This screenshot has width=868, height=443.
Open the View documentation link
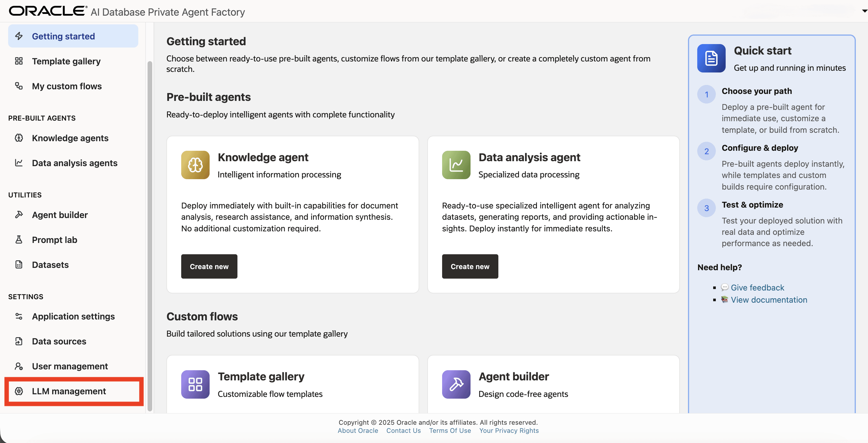click(769, 299)
